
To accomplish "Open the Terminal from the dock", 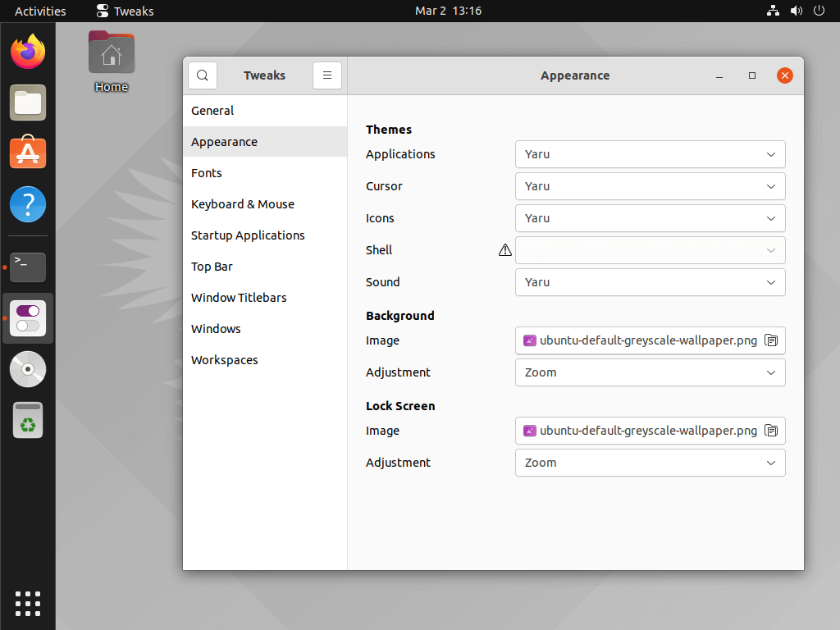I will [28, 267].
